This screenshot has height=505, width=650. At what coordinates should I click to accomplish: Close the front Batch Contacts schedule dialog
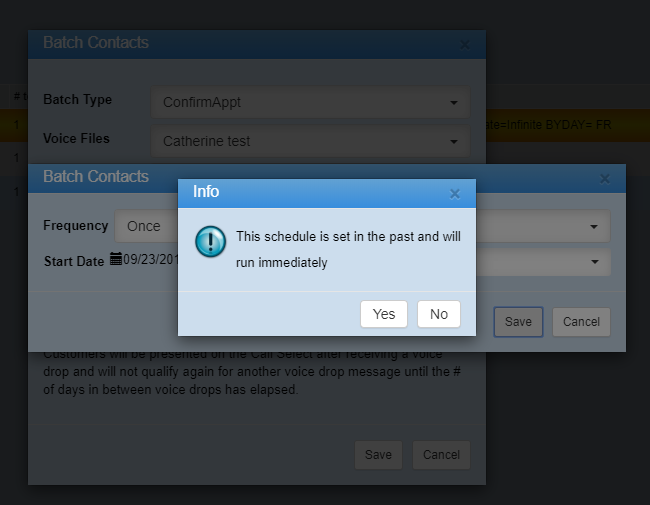604,179
